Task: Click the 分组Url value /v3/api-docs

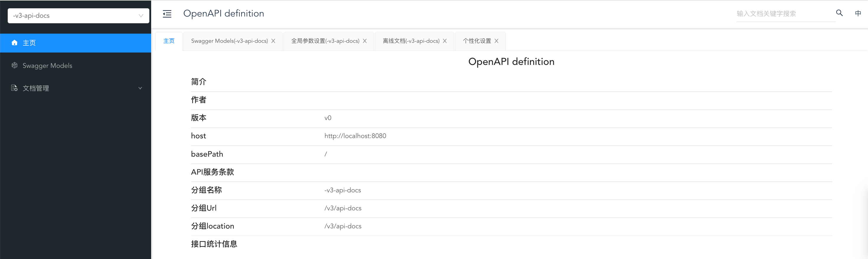Action: [x=343, y=208]
